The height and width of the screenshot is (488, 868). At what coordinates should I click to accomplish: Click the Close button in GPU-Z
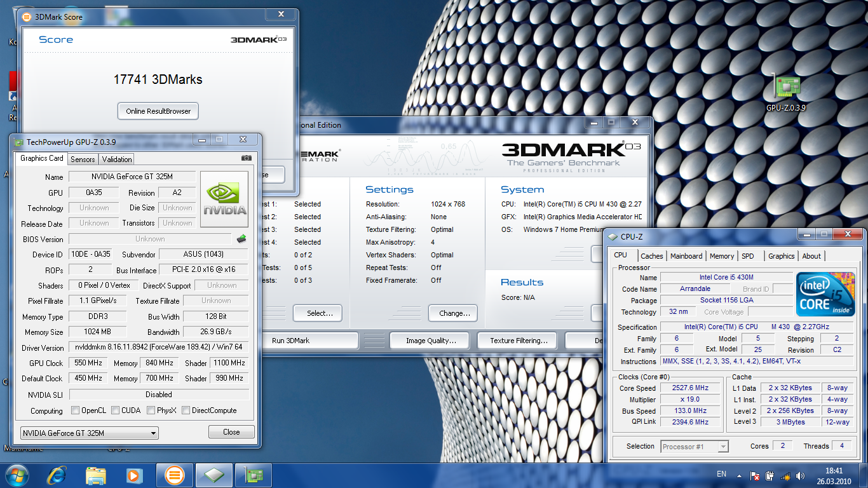(x=231, y=432)
